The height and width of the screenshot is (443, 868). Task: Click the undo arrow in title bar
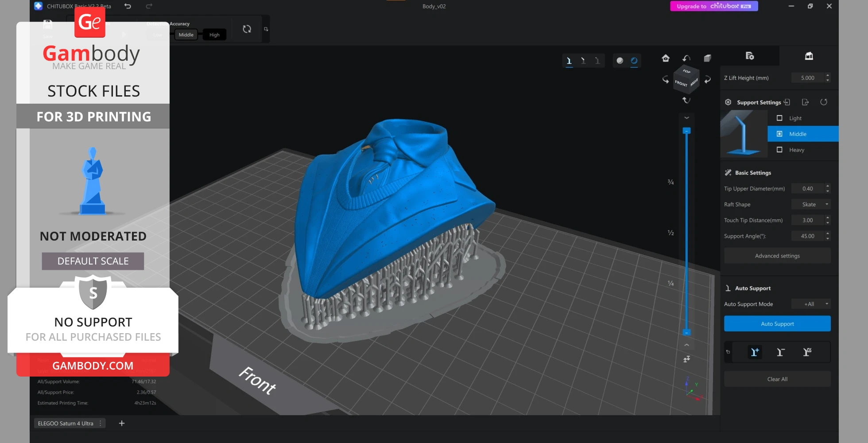point(128,6)
